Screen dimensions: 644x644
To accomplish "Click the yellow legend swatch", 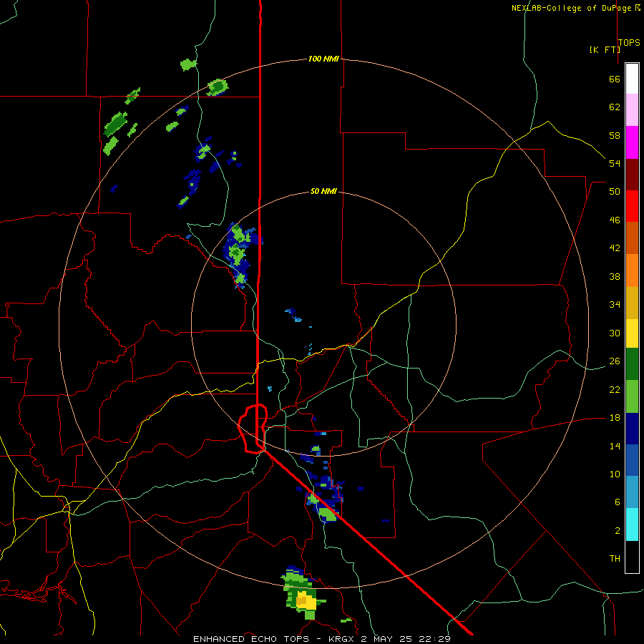I will [x=632, y=333].
